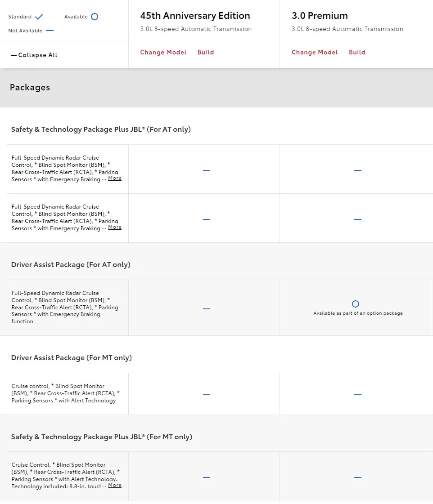Click the 3.0 Premium dash in Driver Assist MT row

coord(358,394)
